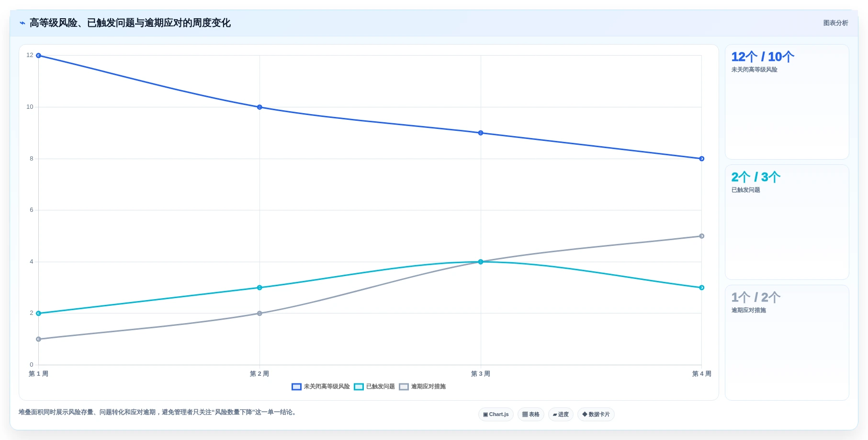Viewport: 868px width, 440px height.
Task: Select the gray data point at 第 2 周
Action: pos(259,313)
